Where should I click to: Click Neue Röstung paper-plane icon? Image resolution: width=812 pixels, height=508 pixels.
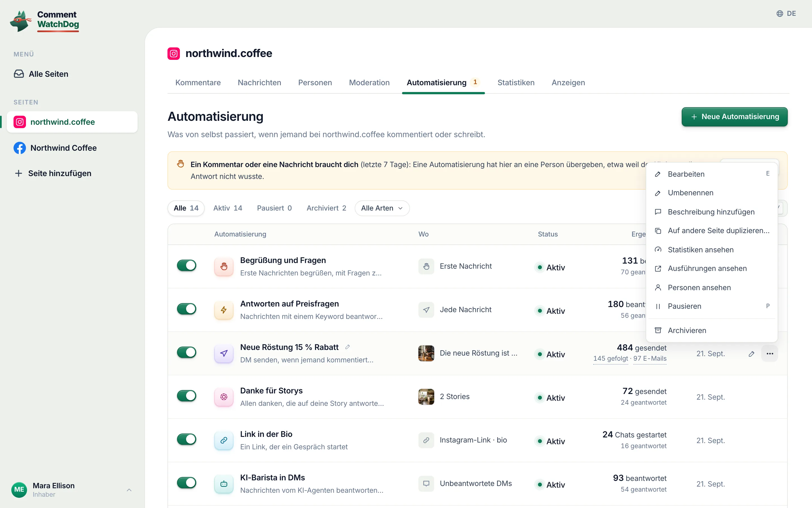[224, 353]
